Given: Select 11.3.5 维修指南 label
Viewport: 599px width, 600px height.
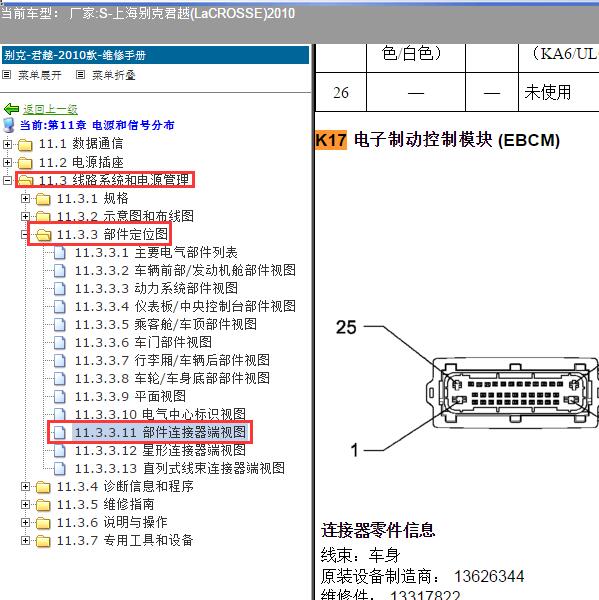Looking at the screenshot, I should point(105,504).
